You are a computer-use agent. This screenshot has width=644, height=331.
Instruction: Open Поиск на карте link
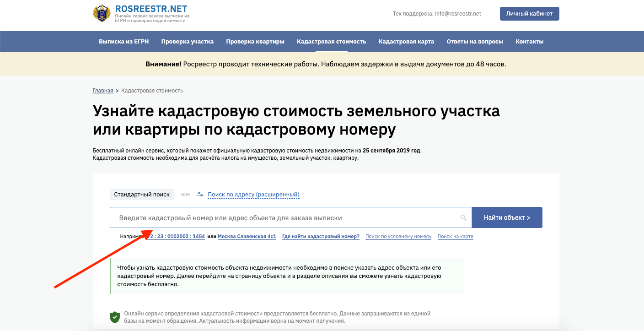click(x=456, y=237)
